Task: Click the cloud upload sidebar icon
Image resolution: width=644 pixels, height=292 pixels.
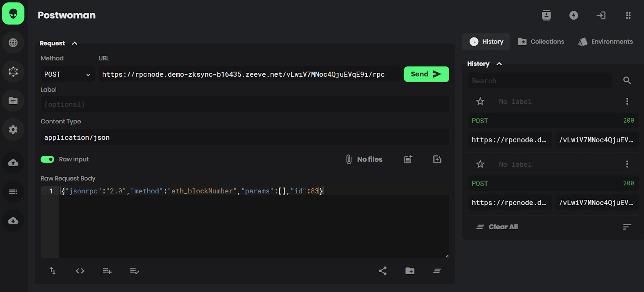Action: point(13,163)
